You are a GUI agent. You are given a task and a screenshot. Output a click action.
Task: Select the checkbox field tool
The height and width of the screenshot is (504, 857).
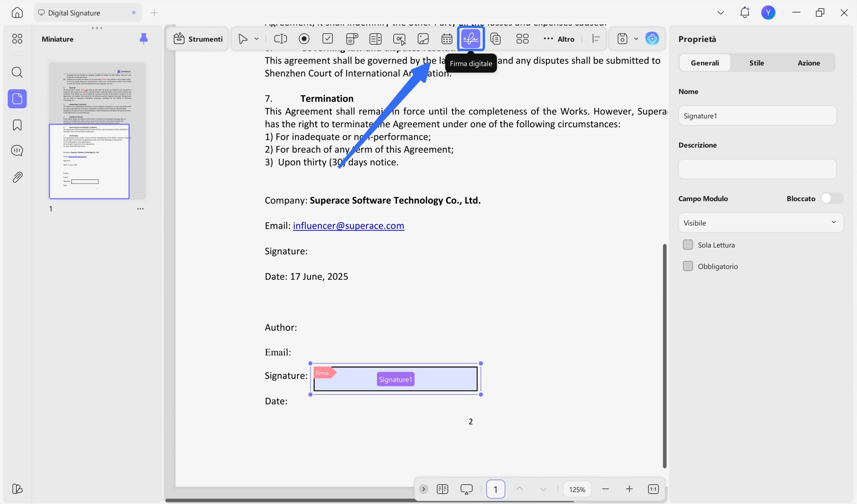pyautogui.click(x=327, y=39)
